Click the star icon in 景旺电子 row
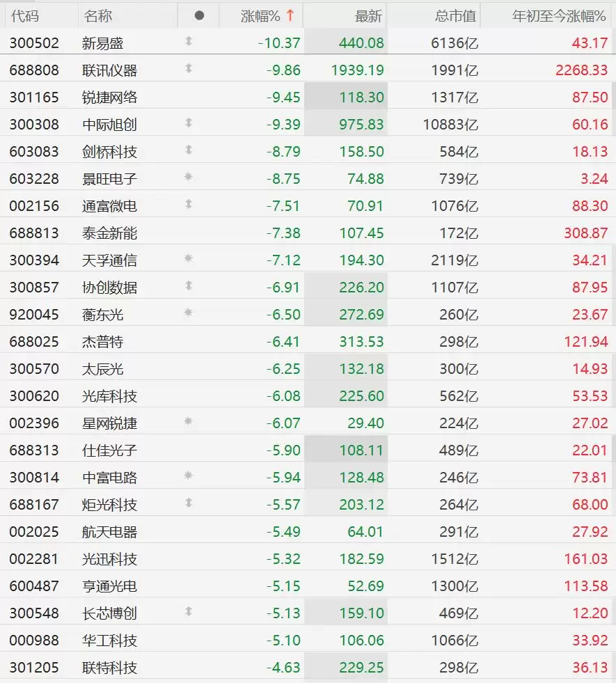 click(188, 177)
